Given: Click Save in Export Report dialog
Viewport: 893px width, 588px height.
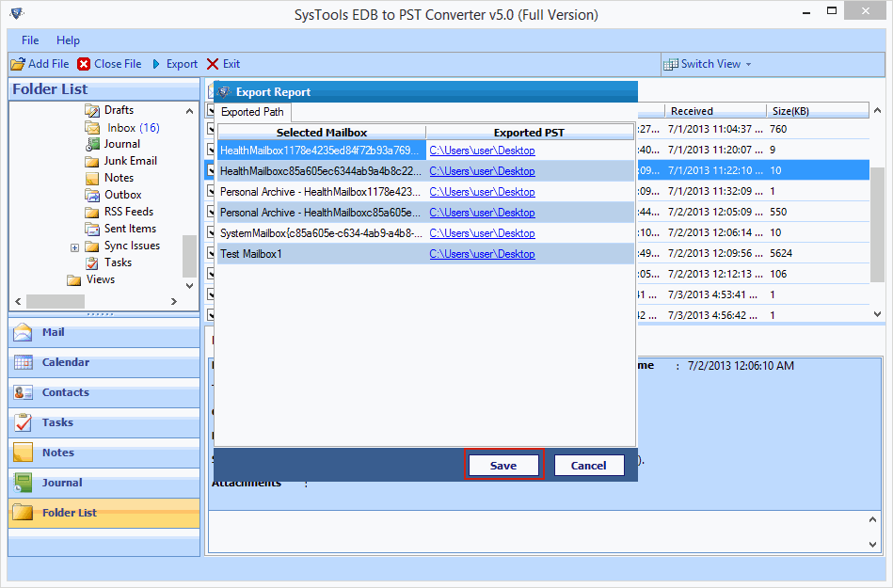Looking at the screenshot, I should [x=503, y=465].
